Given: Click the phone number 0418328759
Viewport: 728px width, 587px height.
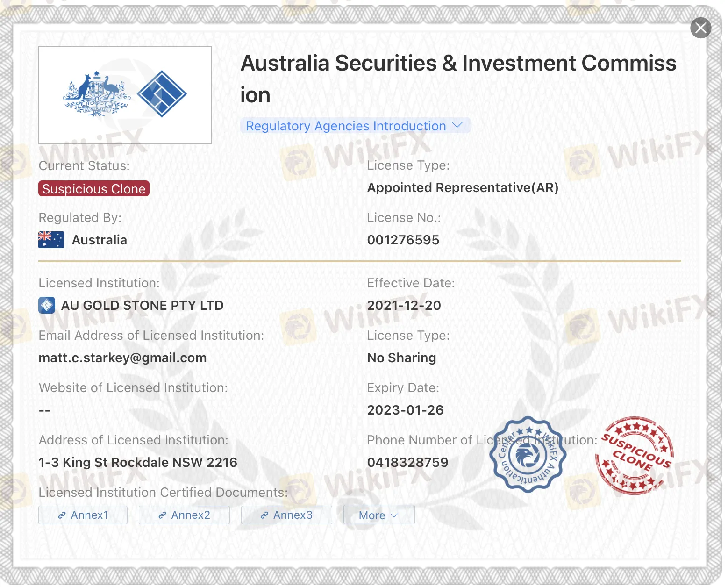Looking at the screenshot, I should (407, 463).
